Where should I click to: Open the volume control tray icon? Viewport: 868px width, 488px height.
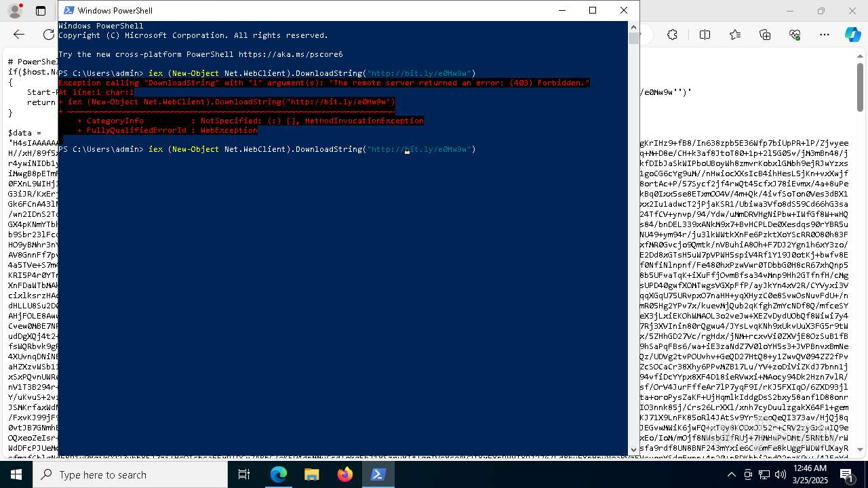click(x=781, y=475)
